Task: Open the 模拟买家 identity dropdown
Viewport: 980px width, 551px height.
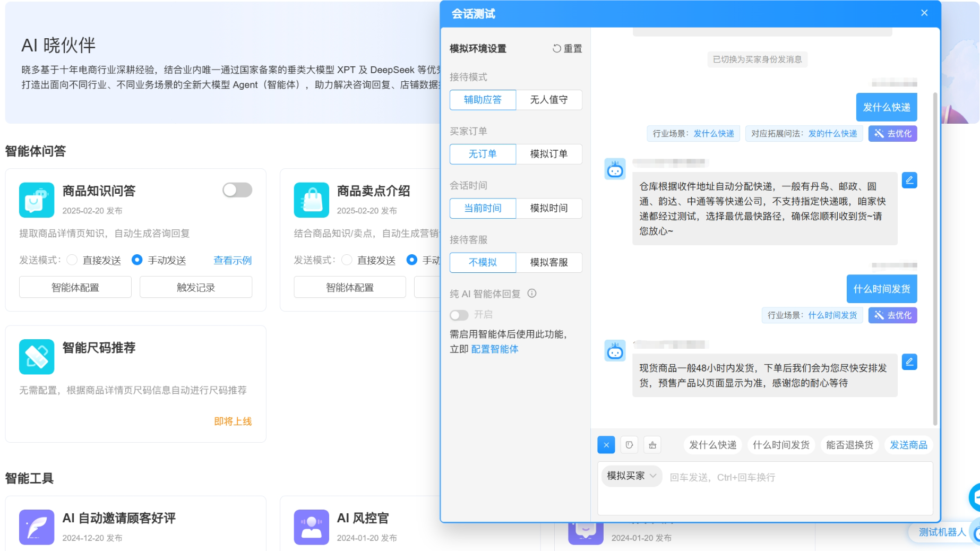Action: [x=632, y=476]
